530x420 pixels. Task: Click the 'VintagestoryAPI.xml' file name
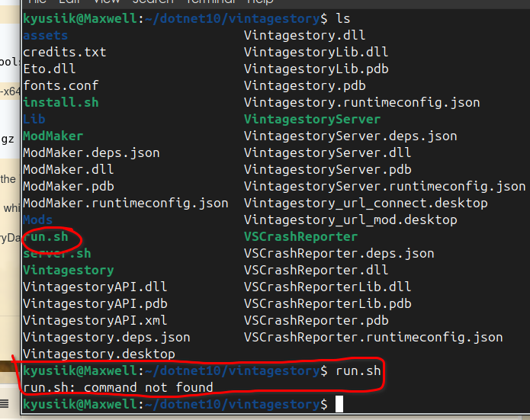[95, 320]
